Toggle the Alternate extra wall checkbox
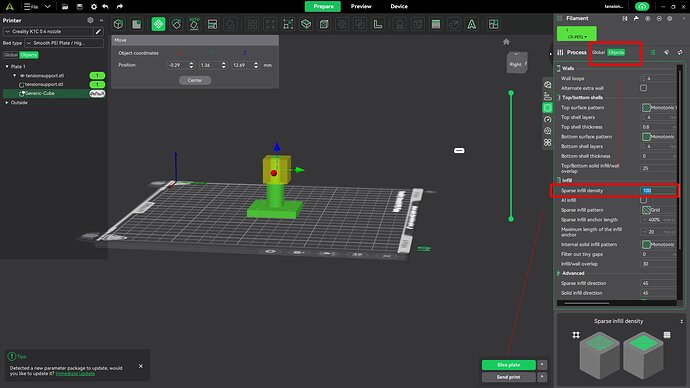The height and width of the screenshot is (388, 690). (x=643, y=88)
